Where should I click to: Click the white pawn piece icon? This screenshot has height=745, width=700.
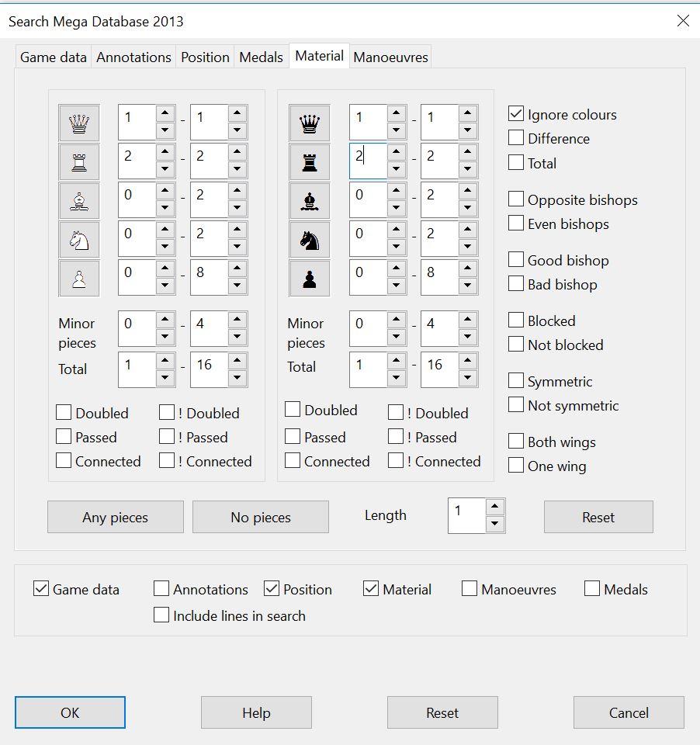pos(79,279)
